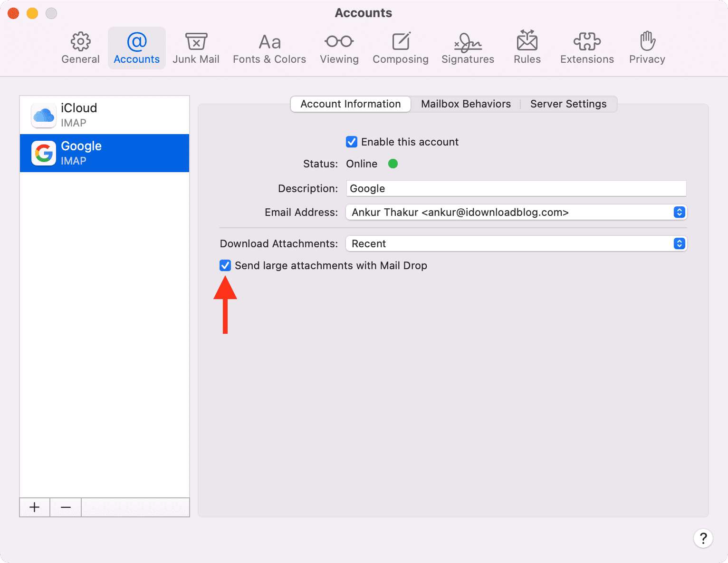Open Help with the question mark button

tap(703, 538)
